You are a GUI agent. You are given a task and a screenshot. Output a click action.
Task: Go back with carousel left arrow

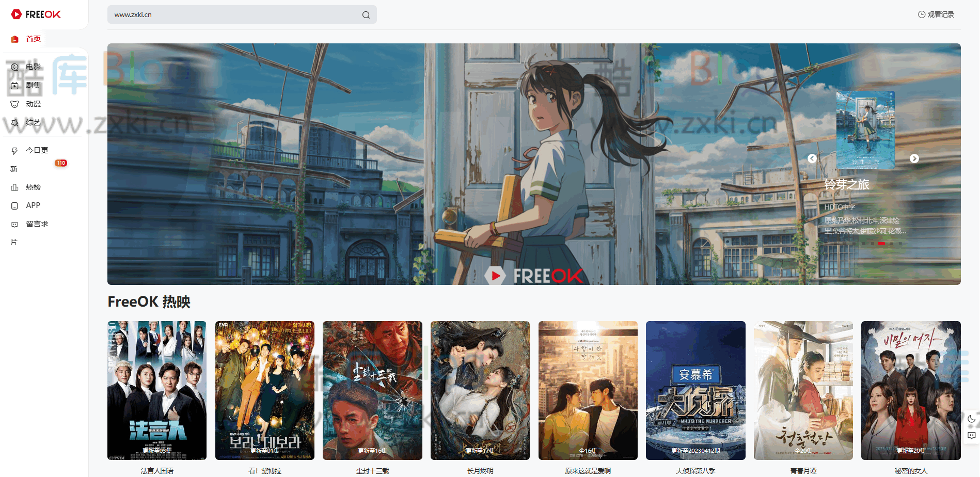coord(812,158)
